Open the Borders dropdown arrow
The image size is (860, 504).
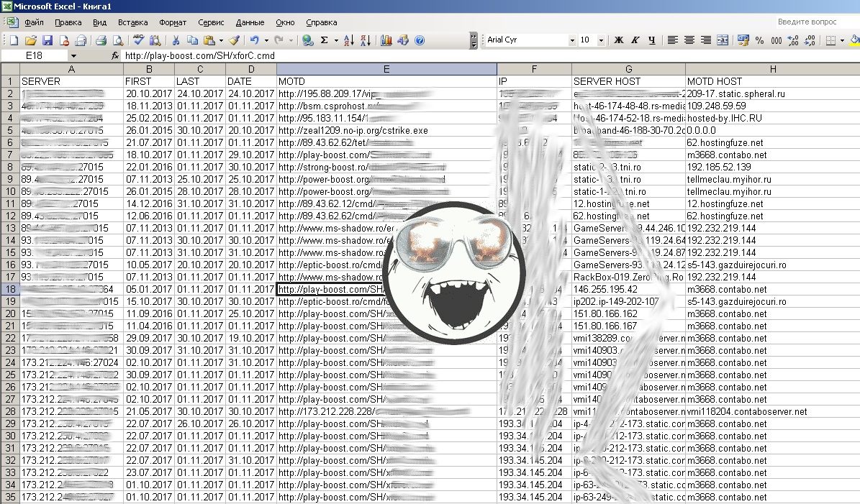(x=842, y=40)
